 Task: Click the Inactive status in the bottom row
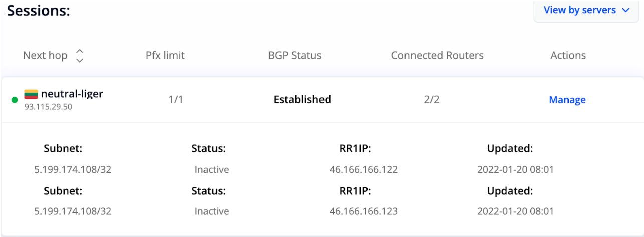[x=212, y=211]
